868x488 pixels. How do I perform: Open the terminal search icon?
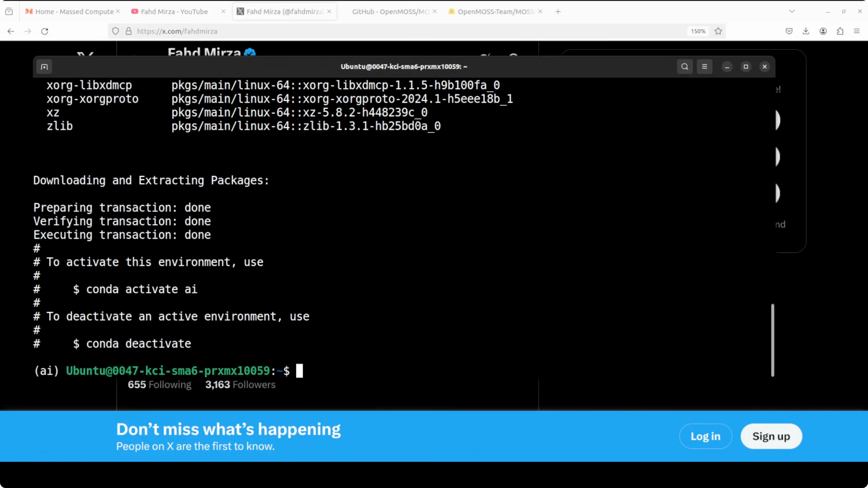tap(685, 66)
